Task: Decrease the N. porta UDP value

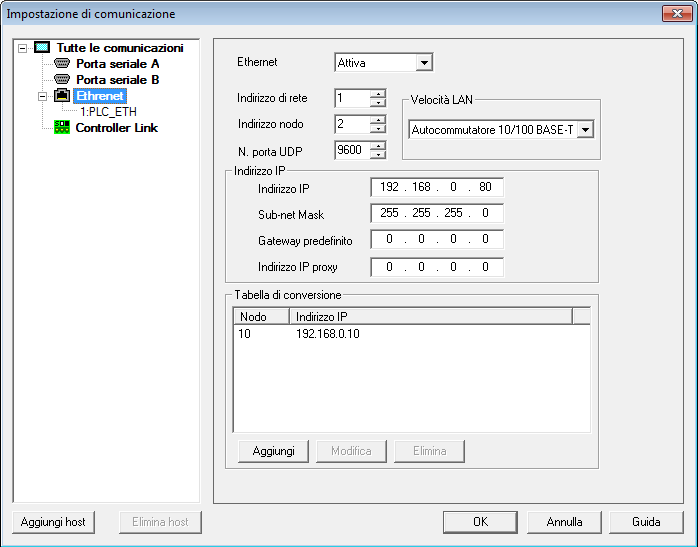Action: 378,154
